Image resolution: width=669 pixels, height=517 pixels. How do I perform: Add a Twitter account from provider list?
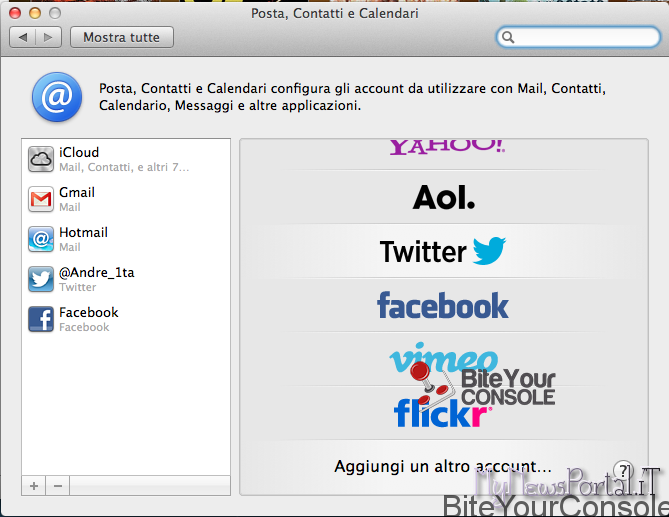click(443, 251)
